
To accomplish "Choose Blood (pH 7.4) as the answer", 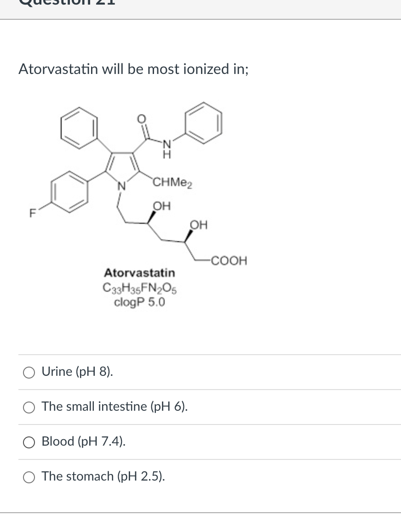I will coord(29,442).
